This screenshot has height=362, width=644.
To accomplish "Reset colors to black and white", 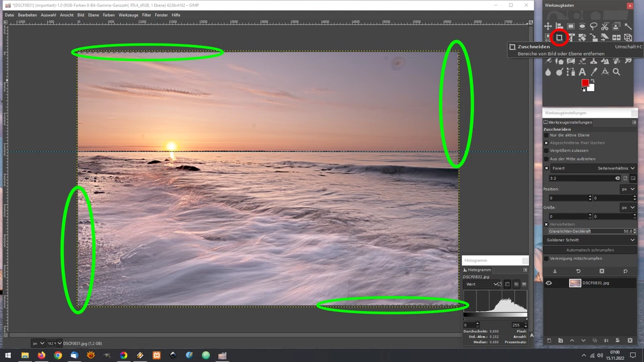I will click(583, 90).
